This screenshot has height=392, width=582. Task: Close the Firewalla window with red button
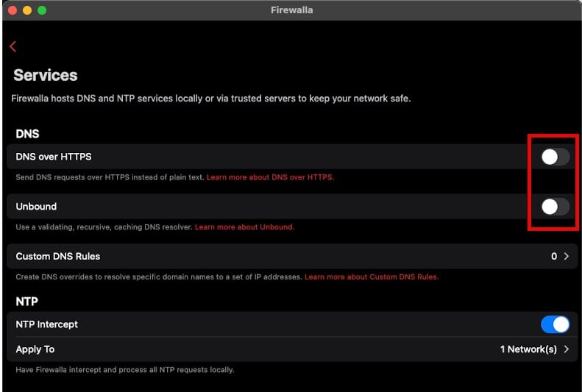(x=13, y=10)
